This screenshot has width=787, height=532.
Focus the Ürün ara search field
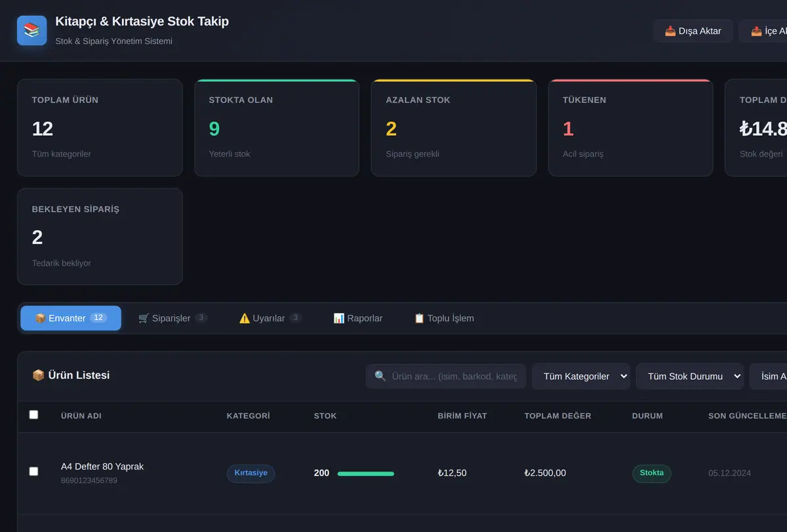[x=446, y=376]
